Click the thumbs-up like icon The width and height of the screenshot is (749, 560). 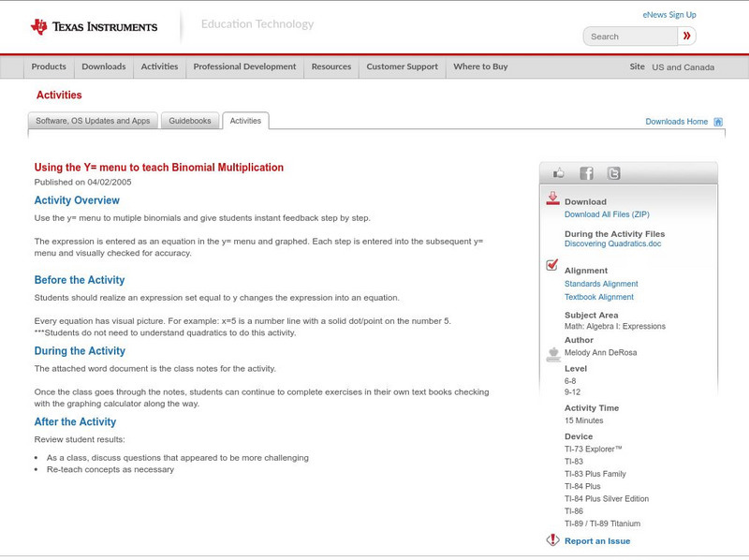click(559, 173)
